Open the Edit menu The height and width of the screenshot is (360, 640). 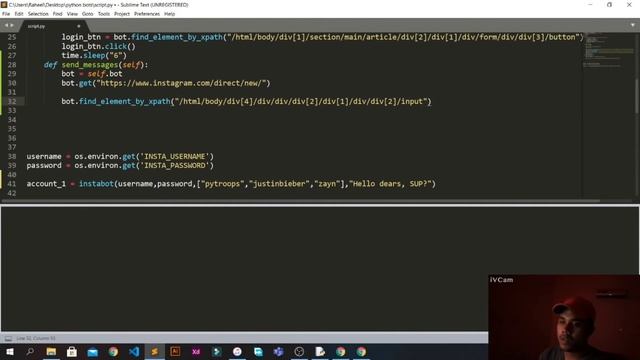click(x=19, y=14)
